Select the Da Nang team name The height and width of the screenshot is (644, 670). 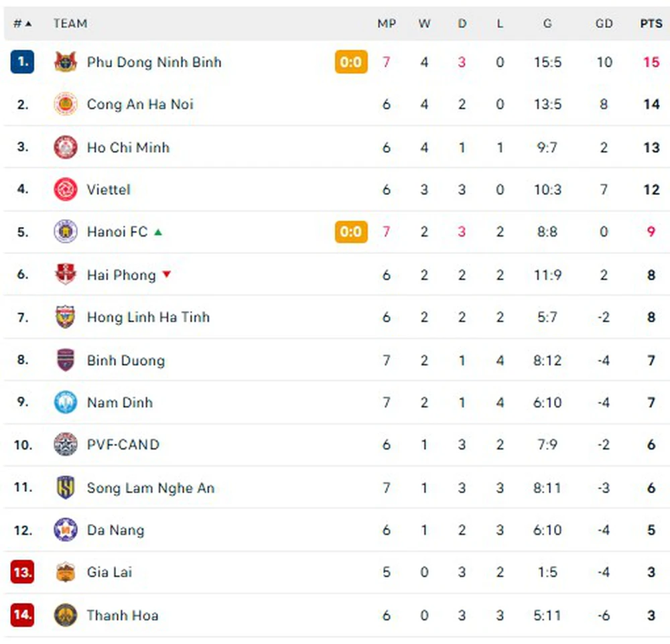pos(115,530)
